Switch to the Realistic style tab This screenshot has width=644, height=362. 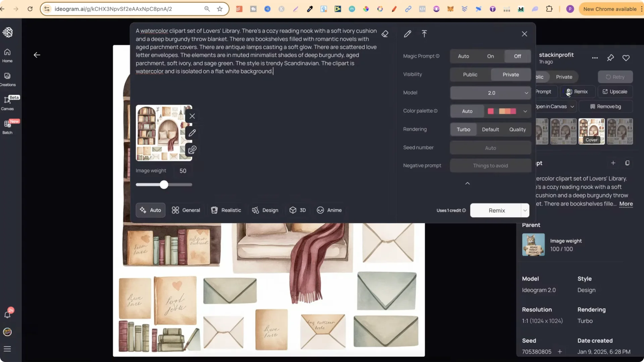pos(226,210)
